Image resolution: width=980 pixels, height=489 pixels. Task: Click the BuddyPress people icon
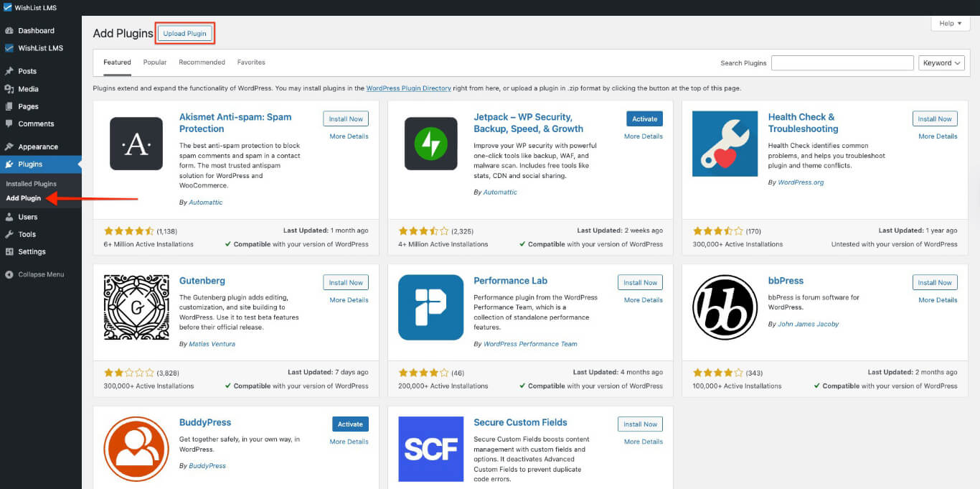tap(136, 449)
